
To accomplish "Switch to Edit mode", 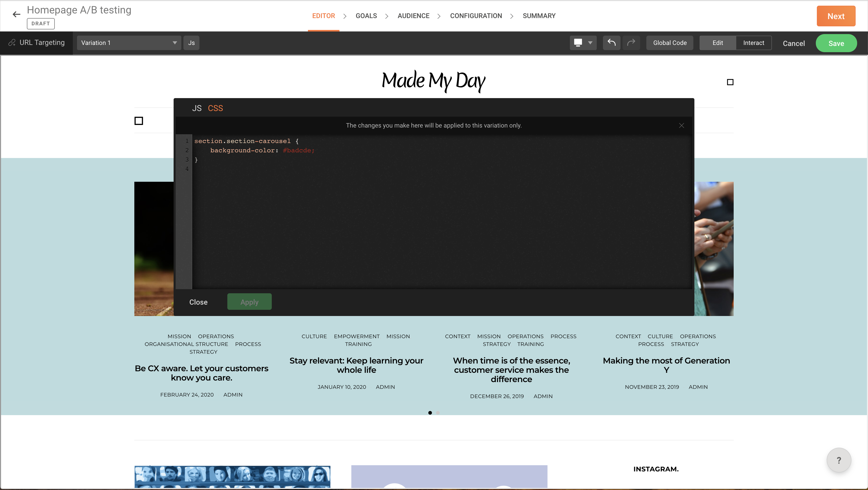I will 717,43.
